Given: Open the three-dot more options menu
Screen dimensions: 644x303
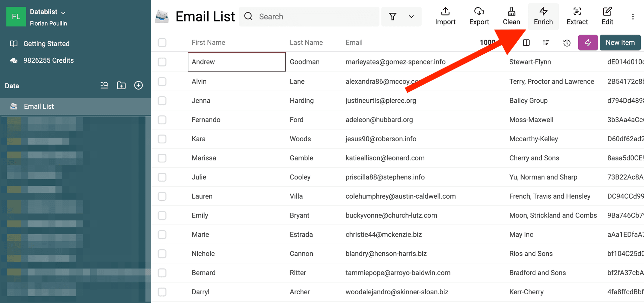Looking at the screenshot, I should pos(633,16).
